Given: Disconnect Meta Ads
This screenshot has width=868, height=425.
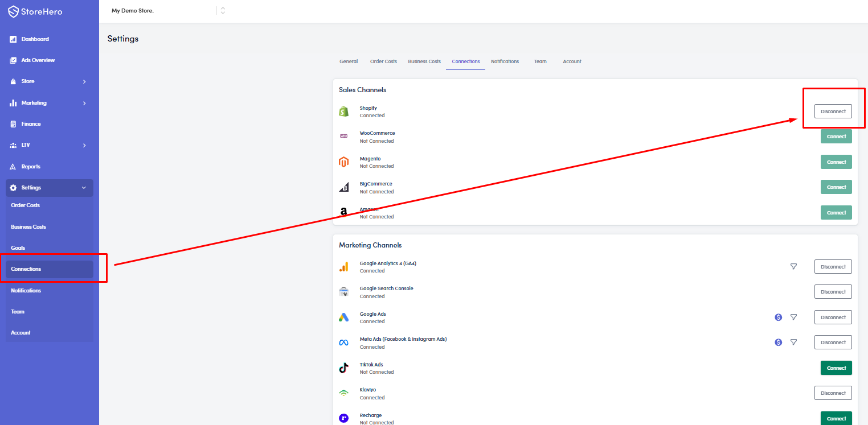Looking at the screenshot, I should click(x=833, y=343).
